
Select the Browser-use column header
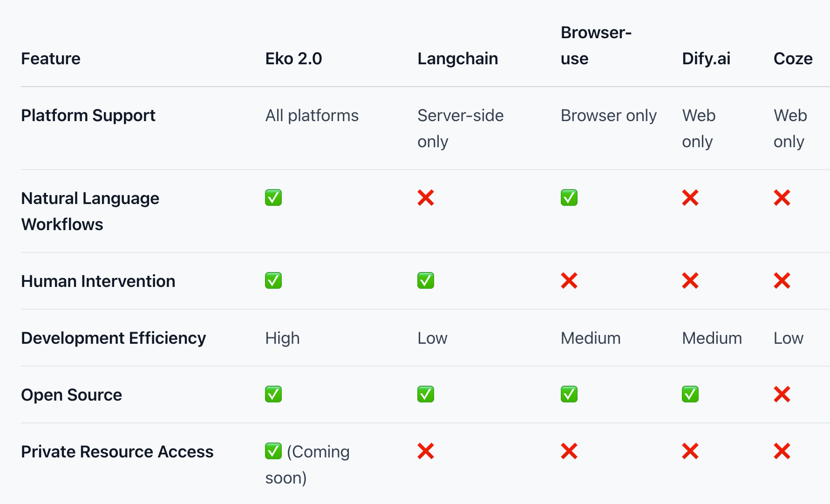[596, 46]
